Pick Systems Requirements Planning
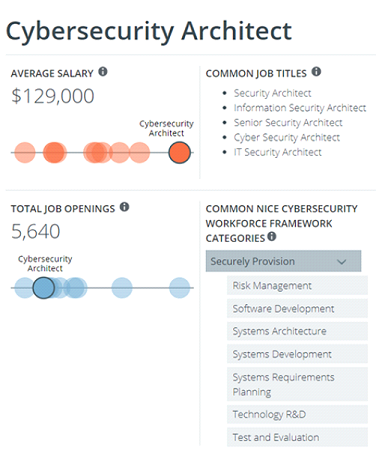This screenshot has height=462, width=376. click(297, 384)
